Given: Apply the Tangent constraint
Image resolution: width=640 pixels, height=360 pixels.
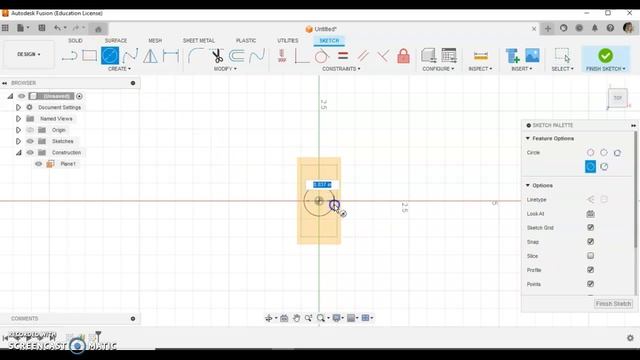Looking at the screenshot, I should (x=322, y=56).
